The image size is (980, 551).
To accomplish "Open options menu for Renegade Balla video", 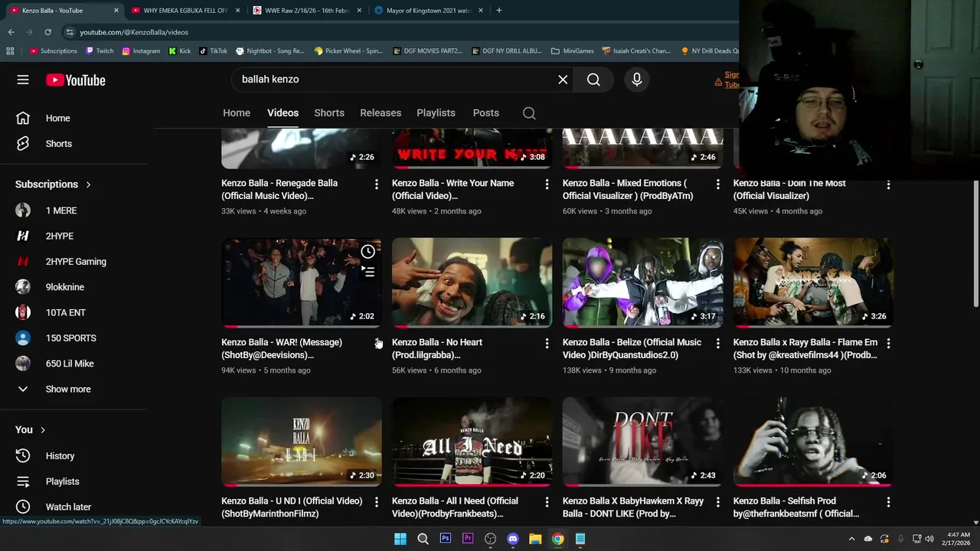I will tap(376, 184).
